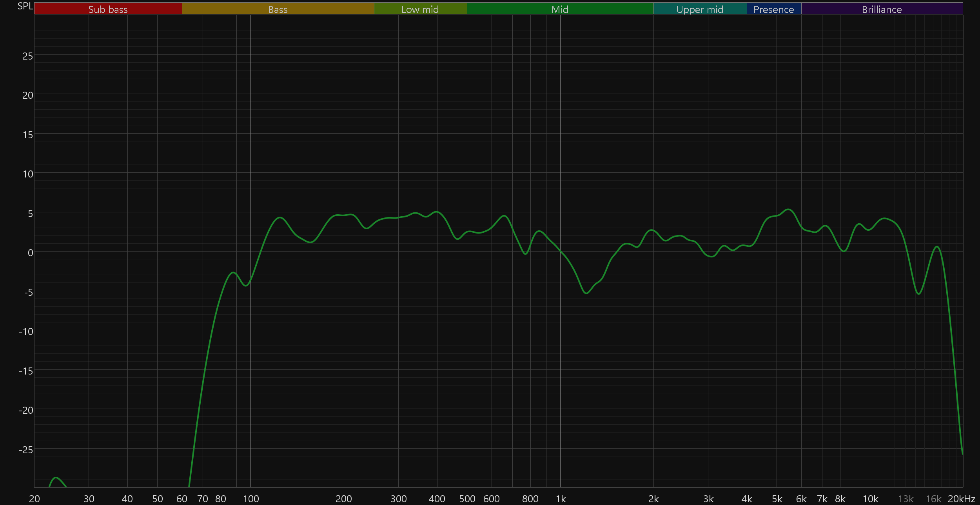Click the Low mid band header

pyautogui.click(x=420, y=9)
